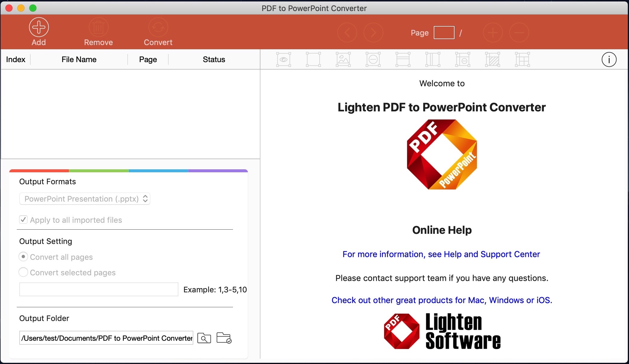This screenshot has height=364, width=629.
Task: Select the table grid tool
Action: tap(522, 59)
